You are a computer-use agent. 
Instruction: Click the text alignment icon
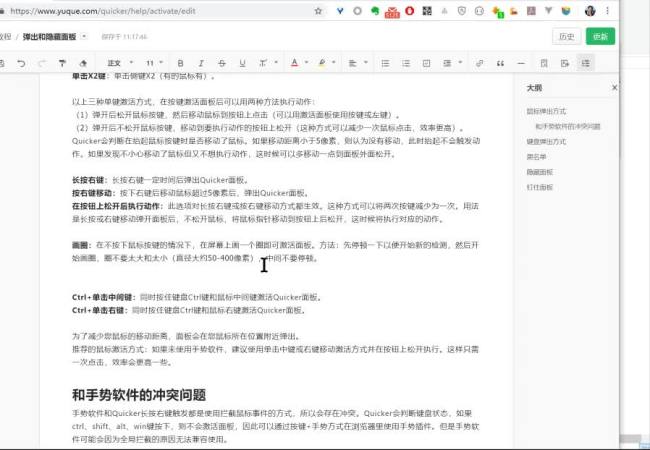tap(352, 63)
